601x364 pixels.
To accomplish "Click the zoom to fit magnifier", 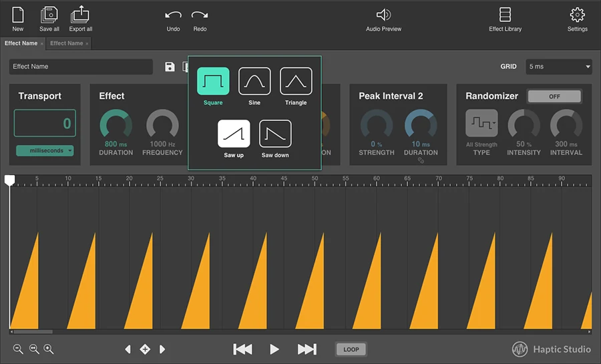I will (34, 349).
